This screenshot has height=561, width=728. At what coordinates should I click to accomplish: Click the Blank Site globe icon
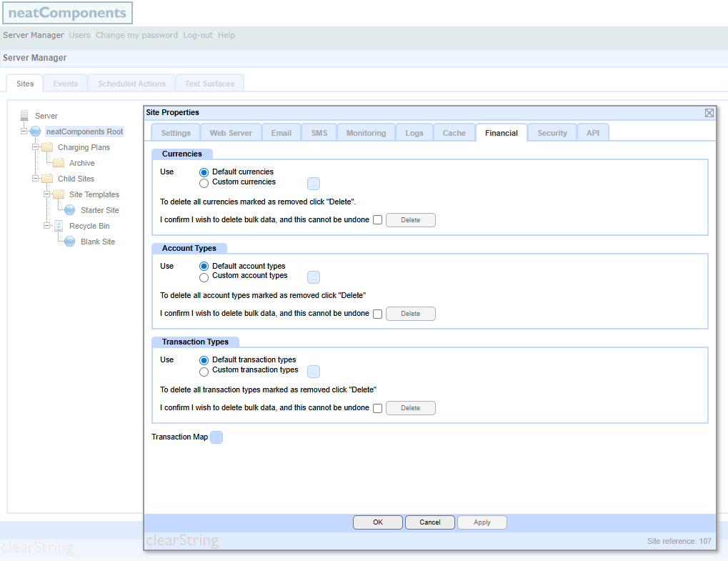point(69,242)
